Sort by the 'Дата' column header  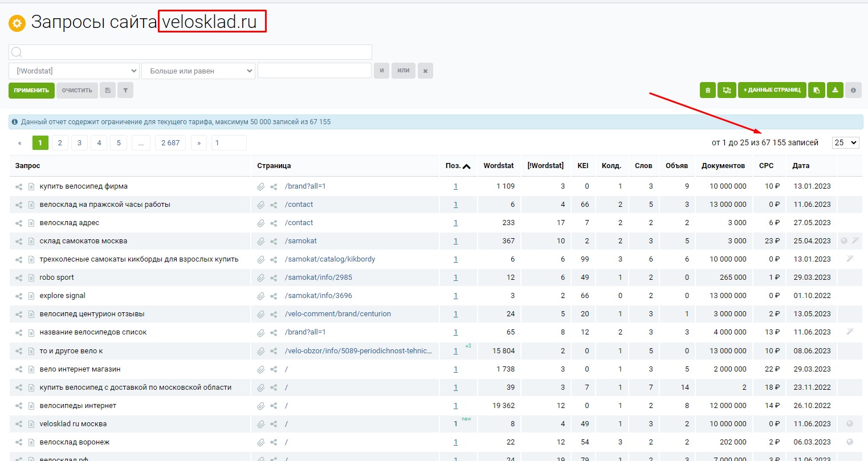click(x=801, y=166)
